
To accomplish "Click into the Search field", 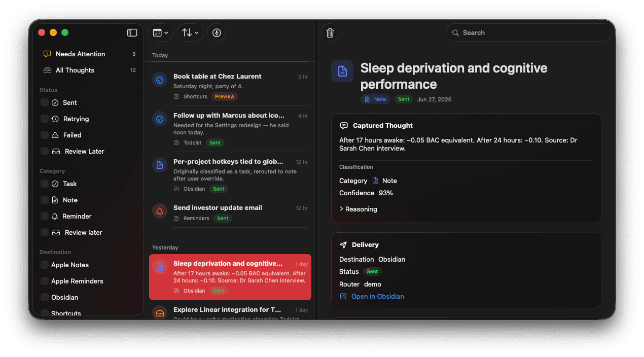I will 529,32.
